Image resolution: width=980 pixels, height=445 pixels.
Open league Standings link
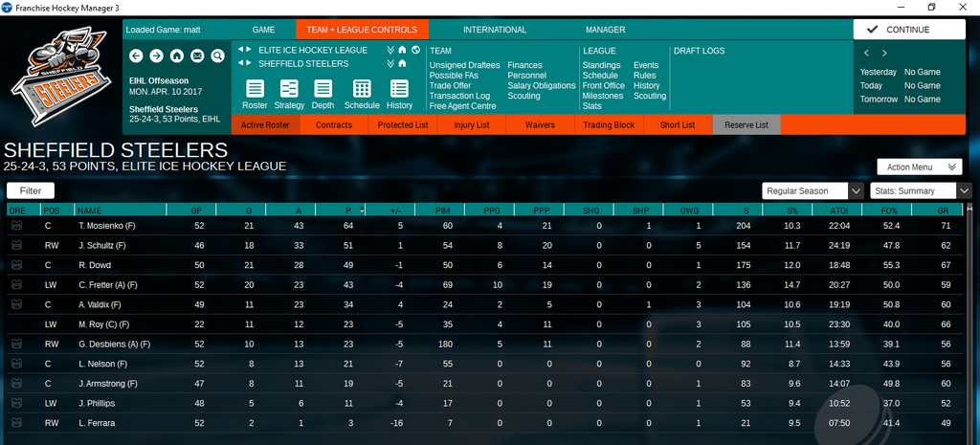601,65
